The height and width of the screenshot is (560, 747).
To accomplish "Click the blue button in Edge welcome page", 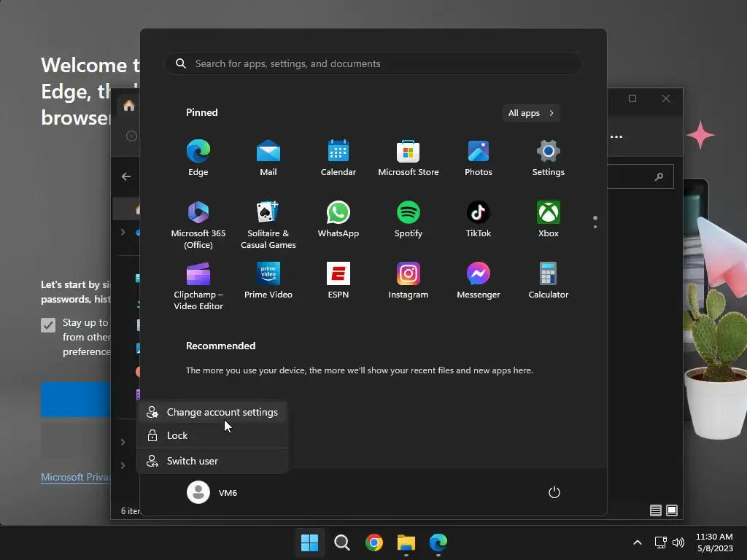I will (76, 400).
